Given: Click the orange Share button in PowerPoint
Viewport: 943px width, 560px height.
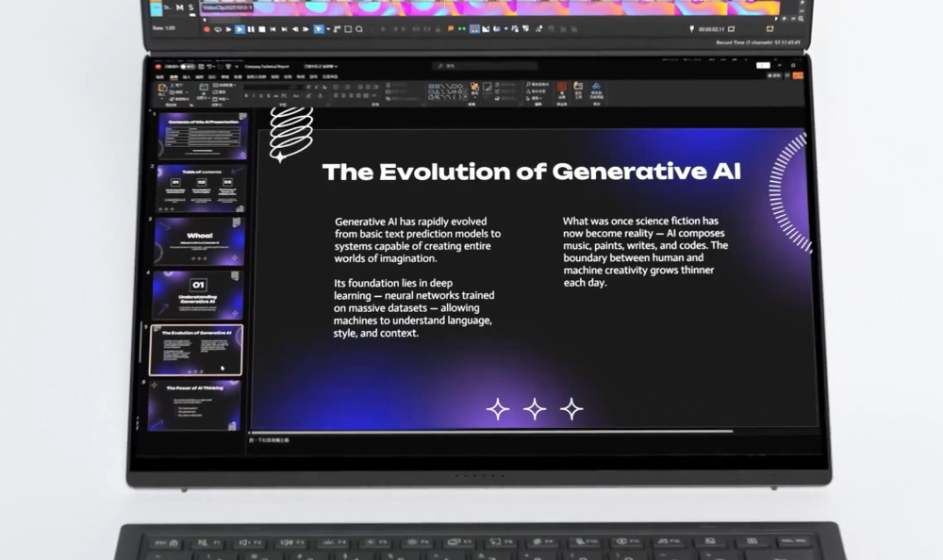Looking at the screenshot, I should point(798,75).
